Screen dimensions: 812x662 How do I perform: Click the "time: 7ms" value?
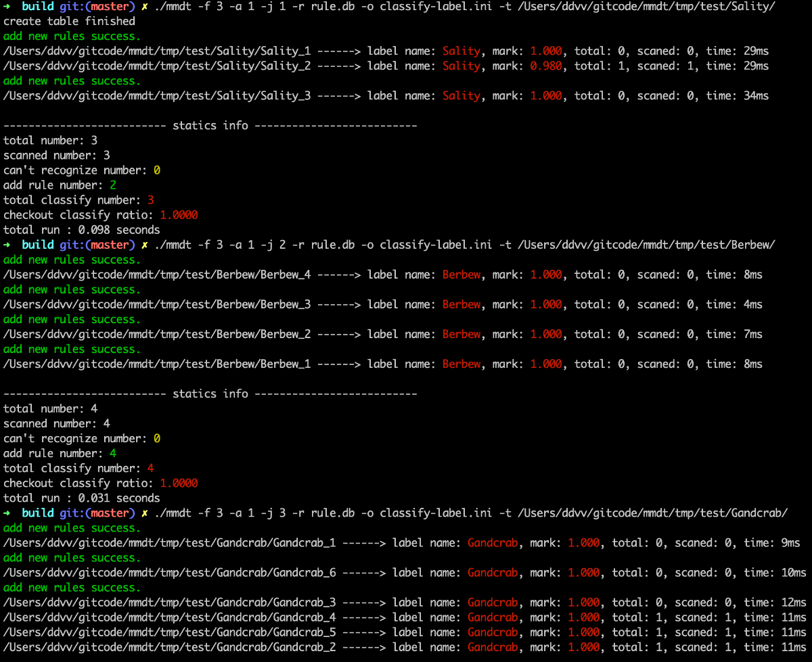734,334
